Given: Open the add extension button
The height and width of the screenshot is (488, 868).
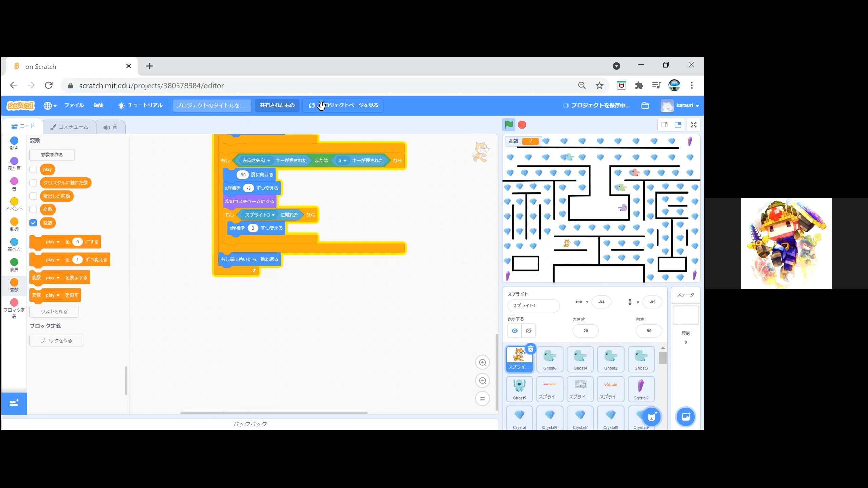Looking at the screenshot, I should (14, 403).
